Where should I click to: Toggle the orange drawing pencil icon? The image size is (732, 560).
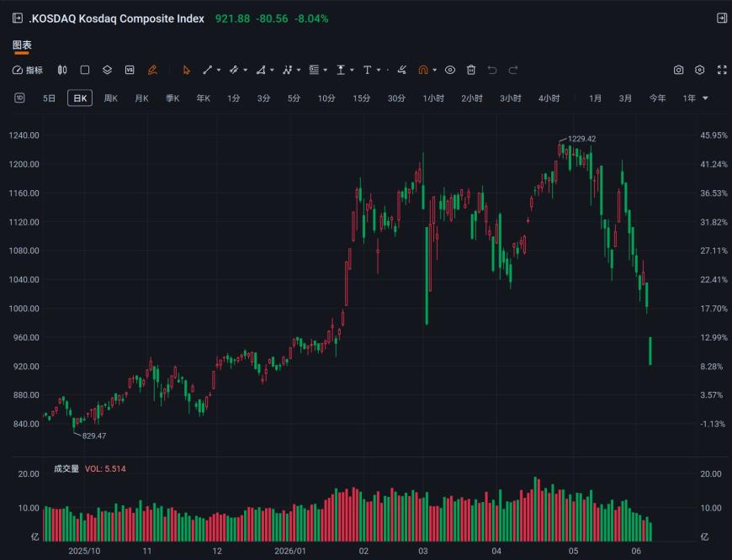[x=152, y=70]
